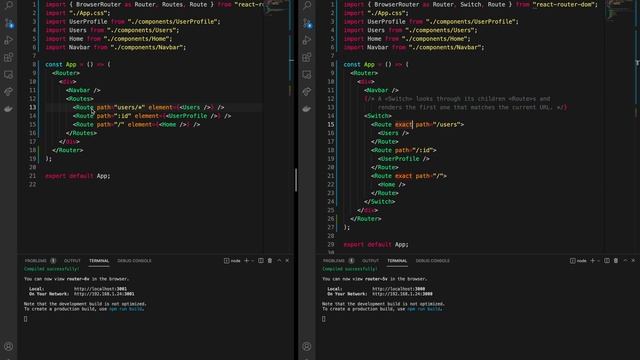Select Terminal tab in left window

tap(99, 261)
